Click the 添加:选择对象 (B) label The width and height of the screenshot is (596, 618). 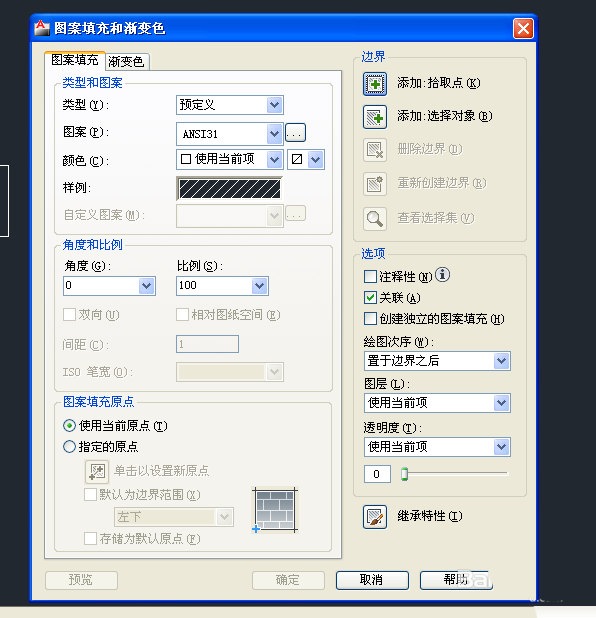coord(445,116)
